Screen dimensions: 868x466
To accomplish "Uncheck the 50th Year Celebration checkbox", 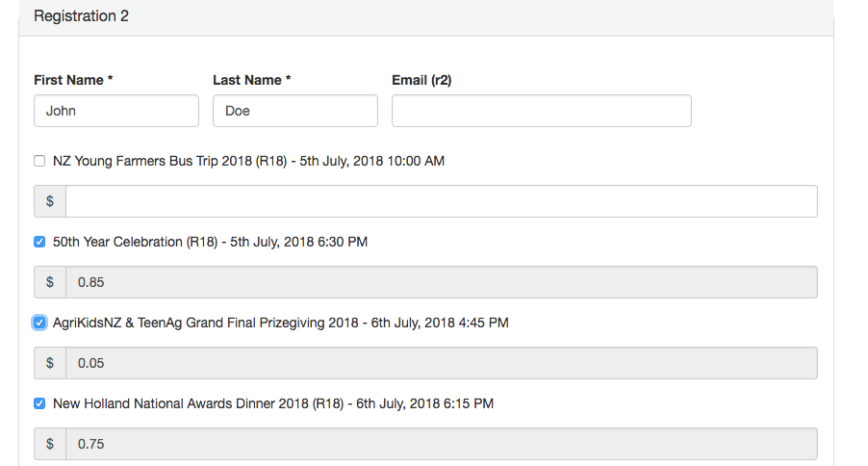I will 39,243.
